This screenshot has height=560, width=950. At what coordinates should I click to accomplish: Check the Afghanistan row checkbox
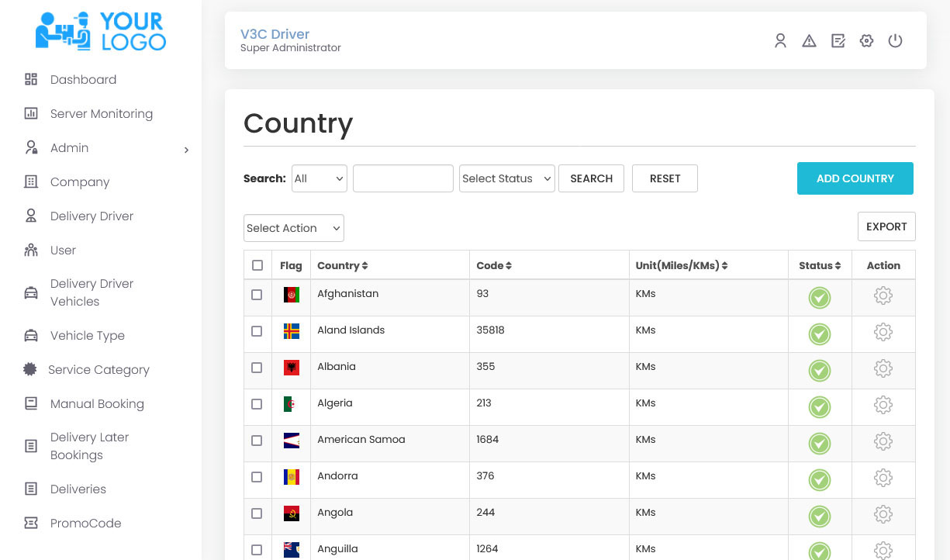[257, 295]
